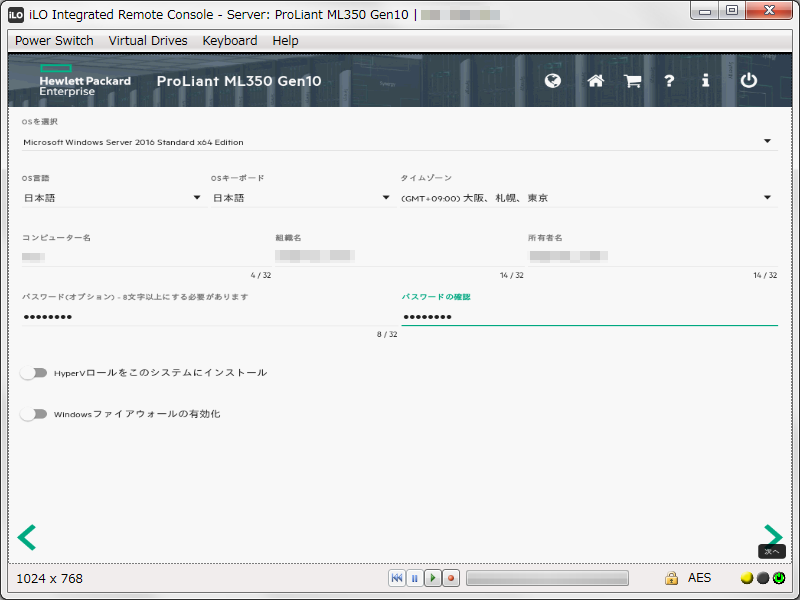The width and height of the screenshot is (800, 600).
Task: Click the power icon in the banner
Action: (748, 81)
